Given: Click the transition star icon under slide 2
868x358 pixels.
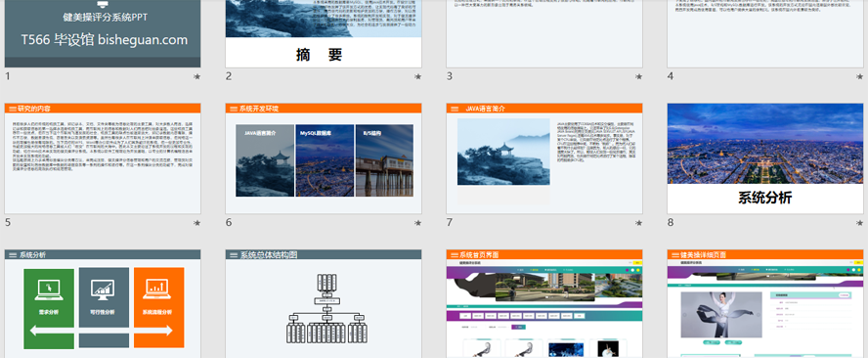Looking at the screenshot, I should click(418, 77).
